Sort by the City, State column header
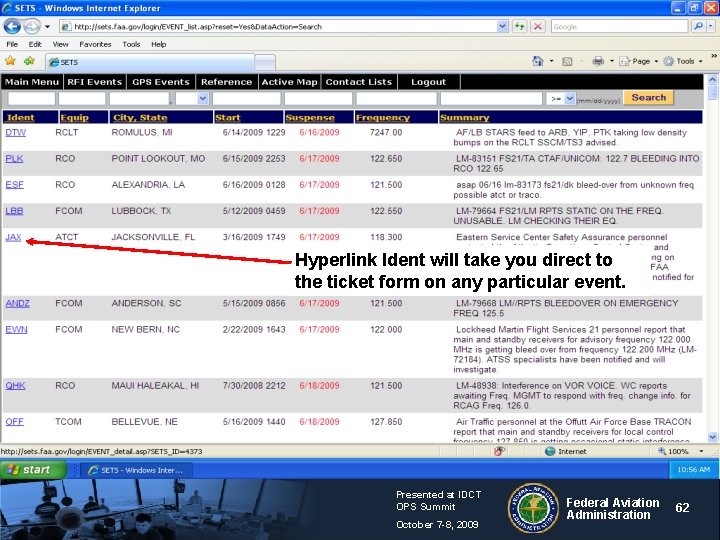 [140, 118]
